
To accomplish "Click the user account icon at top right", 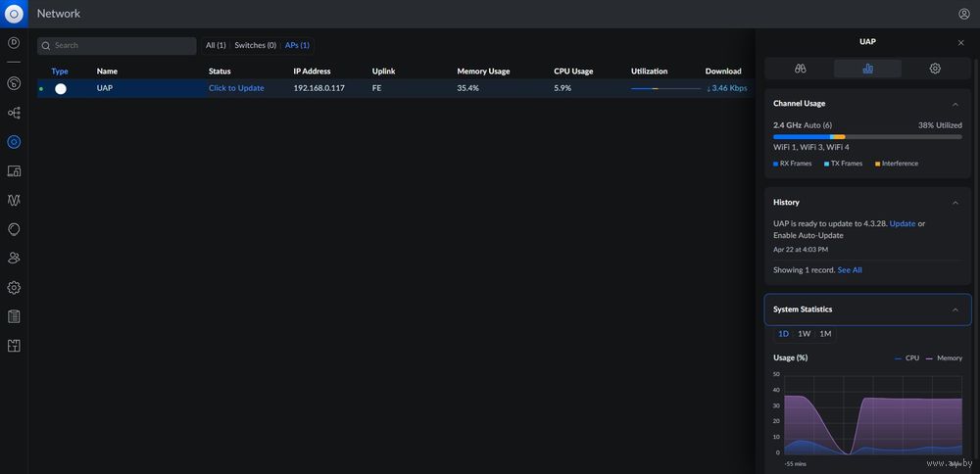I will pyautogui.click(x=963, y=14).
